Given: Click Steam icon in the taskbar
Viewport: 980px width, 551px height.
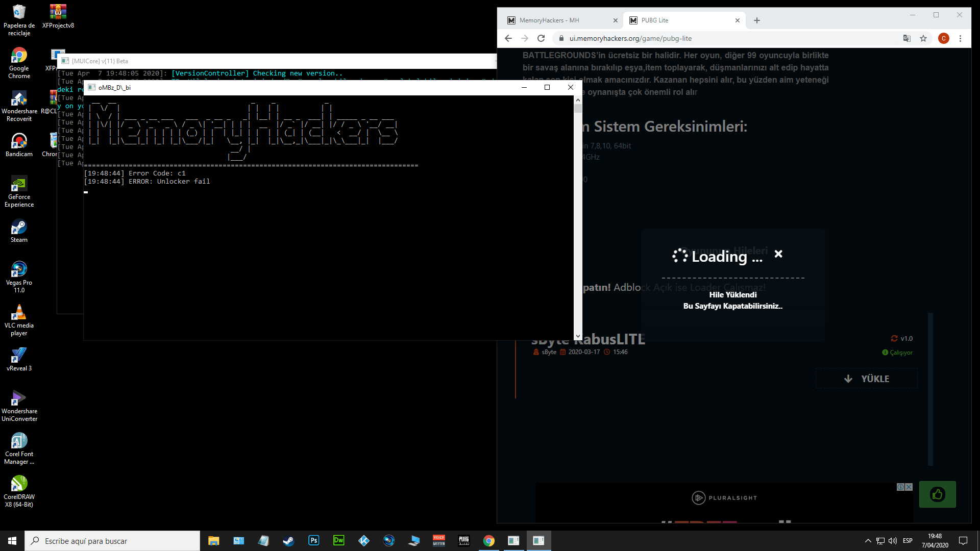Looking at the screenshot, I should 288,541.
